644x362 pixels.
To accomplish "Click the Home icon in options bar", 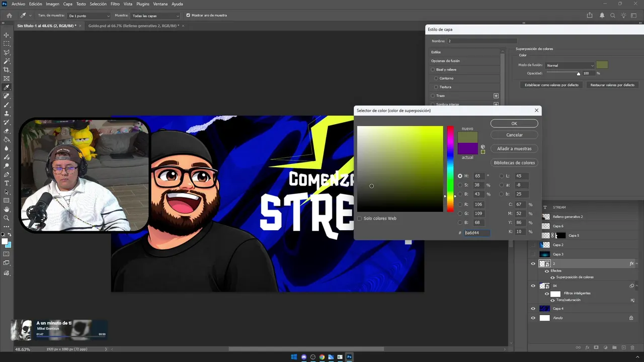I will pyautogui.click(x=9, y=16).
